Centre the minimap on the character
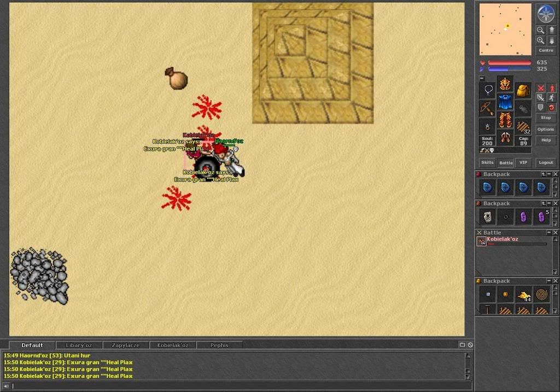This screenshot has height=392, width=560. (546, 51)
